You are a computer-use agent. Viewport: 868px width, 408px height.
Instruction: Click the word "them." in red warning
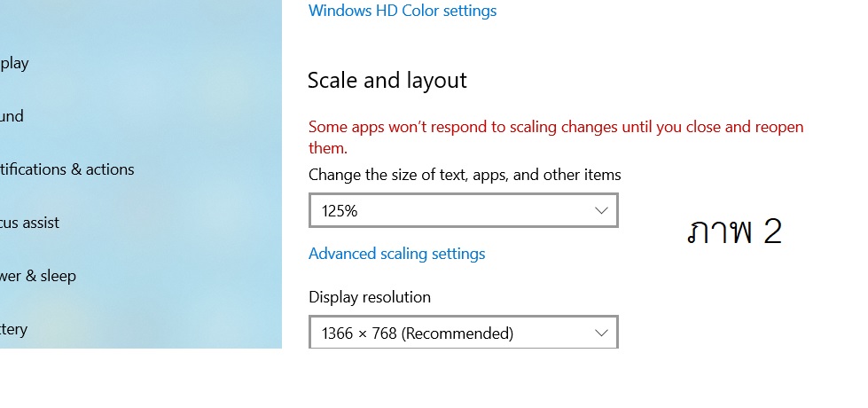(x=328, y=148)
